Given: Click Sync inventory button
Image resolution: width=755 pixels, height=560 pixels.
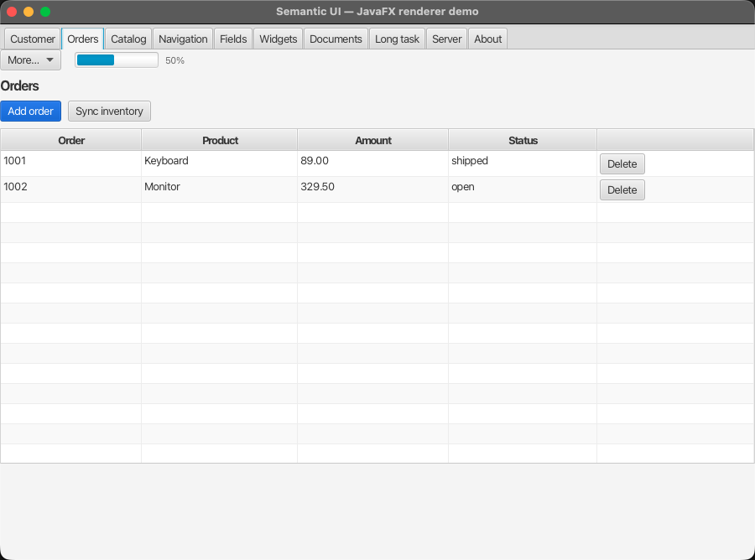Looking at the screenshot, I should coord(109,111).
